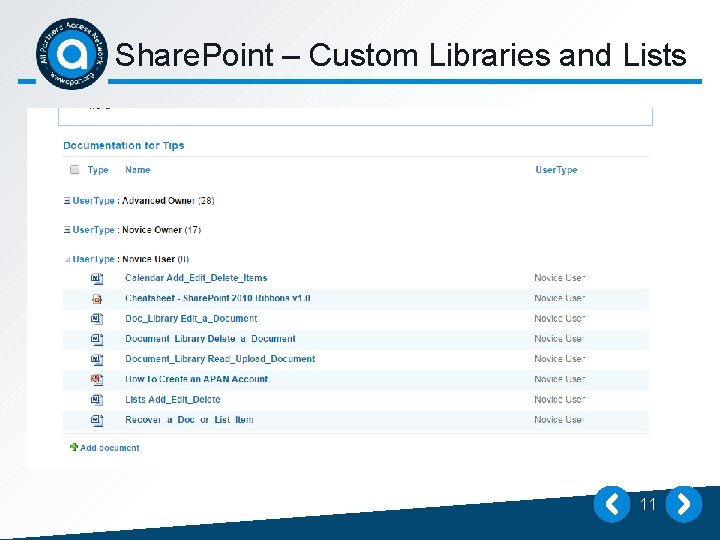Tick the select-all checkbox in header
Screen dimensions: 720x540
[x=74, y=170]
